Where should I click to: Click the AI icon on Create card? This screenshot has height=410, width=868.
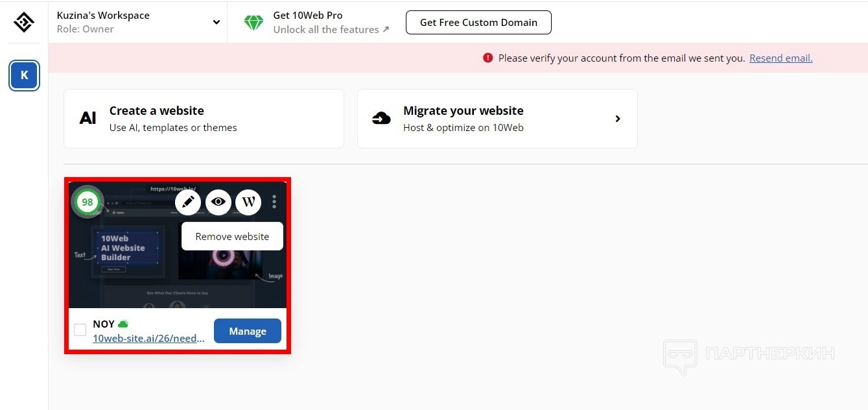[88, 118]
